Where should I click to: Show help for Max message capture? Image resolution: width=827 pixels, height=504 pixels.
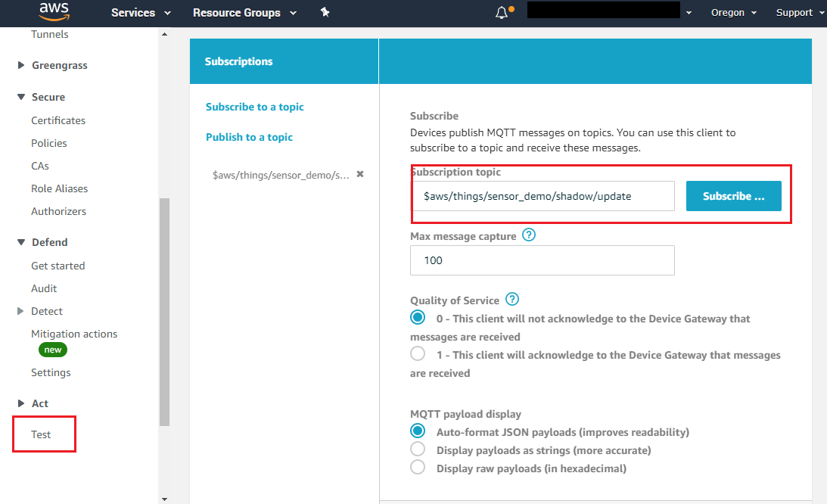click(528, 235)
